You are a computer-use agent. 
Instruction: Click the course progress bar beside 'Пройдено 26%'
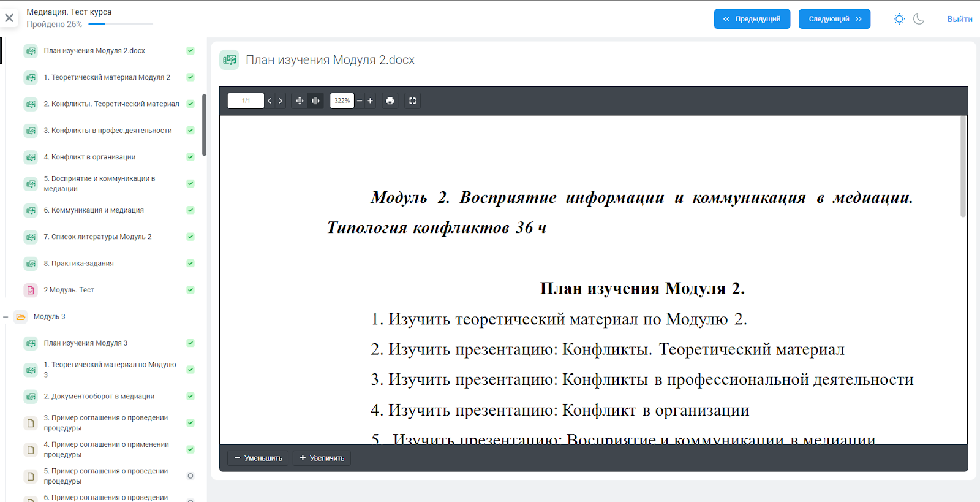(x=121, y=24)
